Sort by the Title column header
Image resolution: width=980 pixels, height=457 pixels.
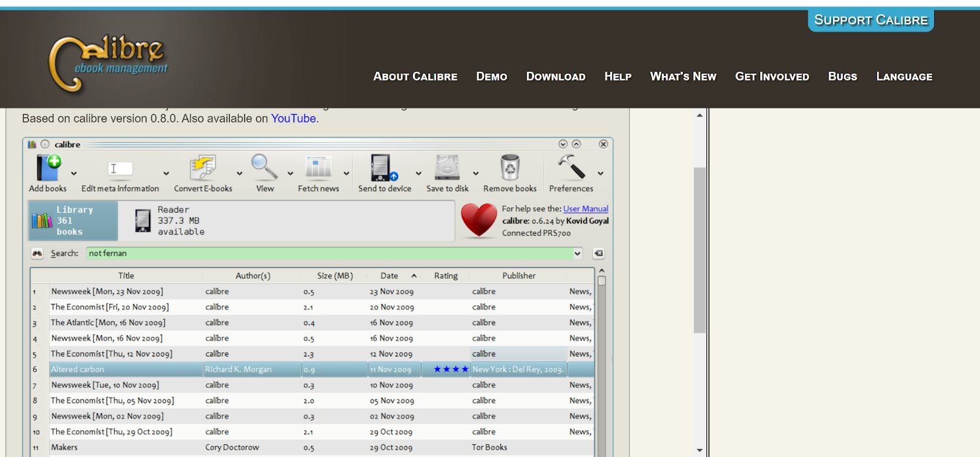tap(126, 276)
